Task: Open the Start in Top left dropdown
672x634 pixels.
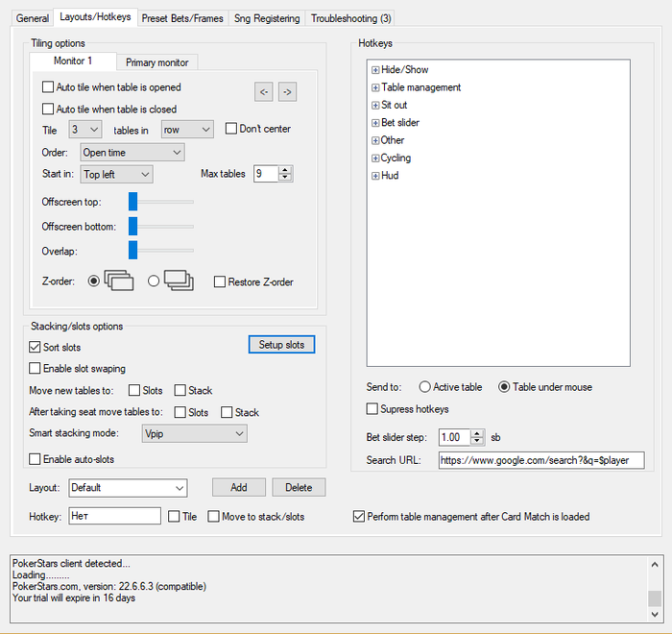Action: click(x=116, y=174)
